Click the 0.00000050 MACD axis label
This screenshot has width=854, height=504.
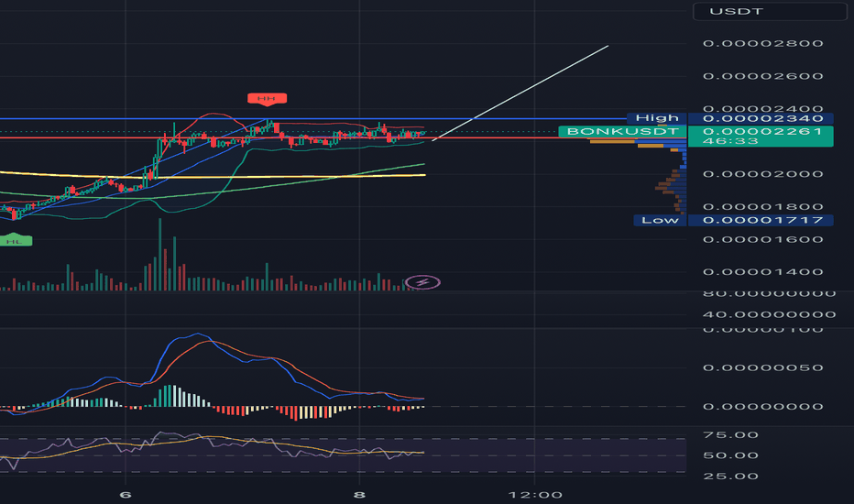coord(762,367)
